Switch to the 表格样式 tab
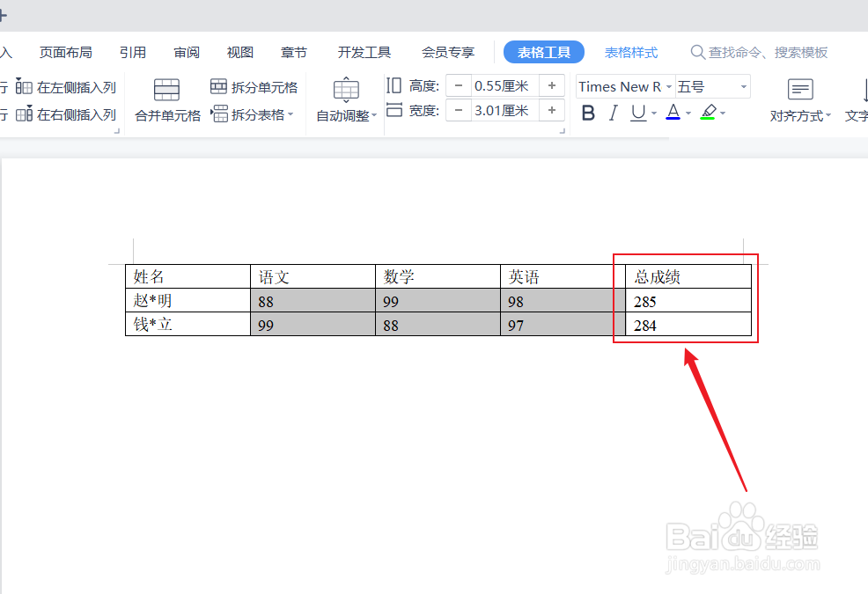The height and width of the screenshot is (594, 868). 631,52
